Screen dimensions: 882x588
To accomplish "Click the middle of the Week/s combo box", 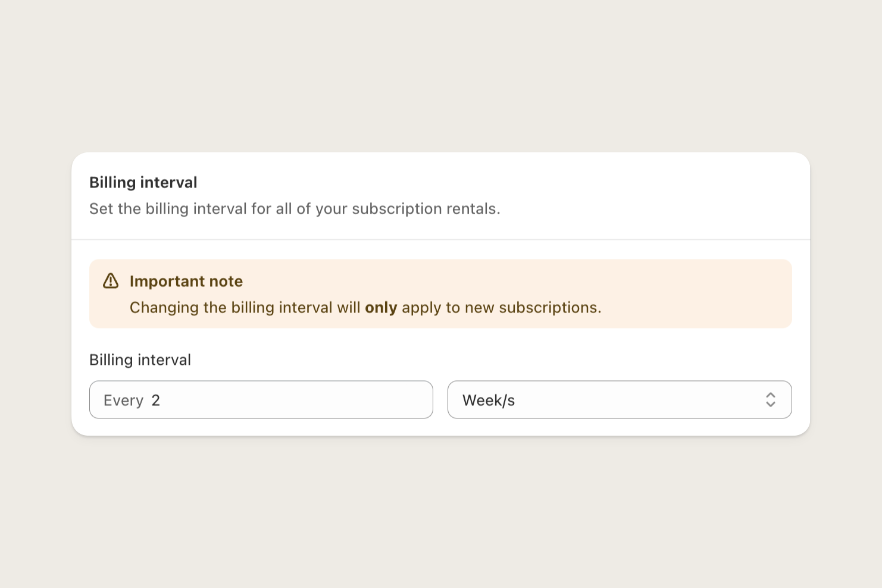I will coord(620,400).
